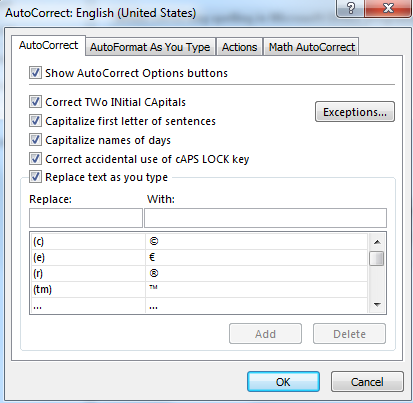Image resolution: width=413 pixels, height=403 pixels.
Task: Select the (tm) trademark entry
Action: click(x=199, y=289)
